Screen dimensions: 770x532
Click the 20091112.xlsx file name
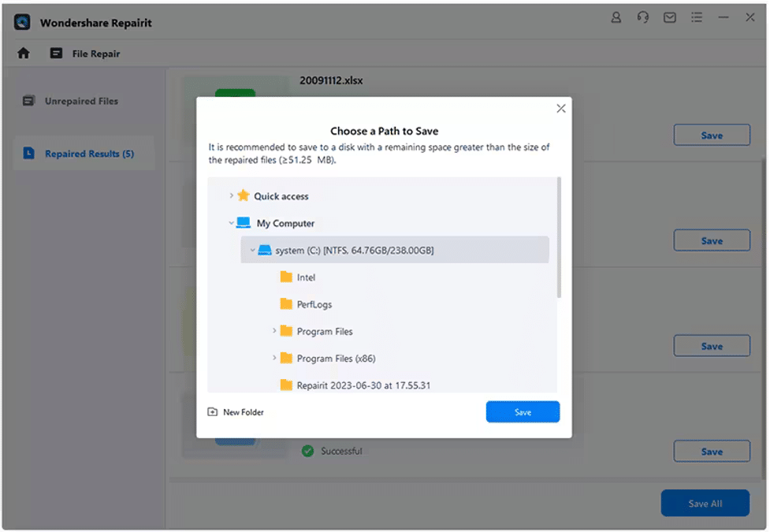(331, 80)
